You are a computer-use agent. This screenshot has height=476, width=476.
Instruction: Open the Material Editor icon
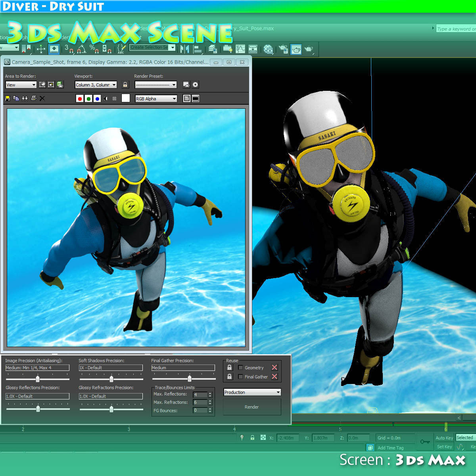269,49
